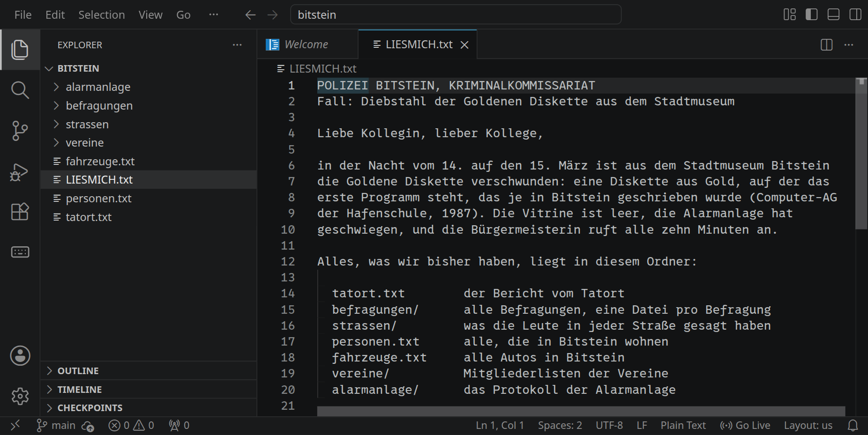Publish to cloud icon beside main
868x435 pixels.
pos(88,426)
